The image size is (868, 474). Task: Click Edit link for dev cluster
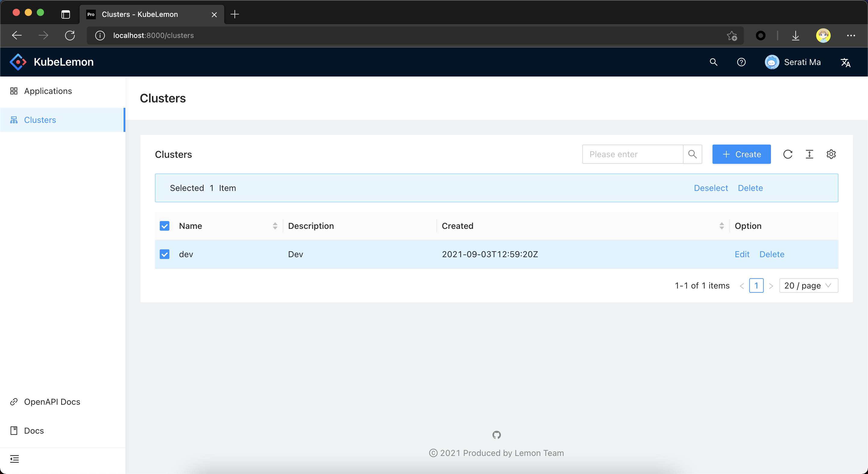click(742, 254)
